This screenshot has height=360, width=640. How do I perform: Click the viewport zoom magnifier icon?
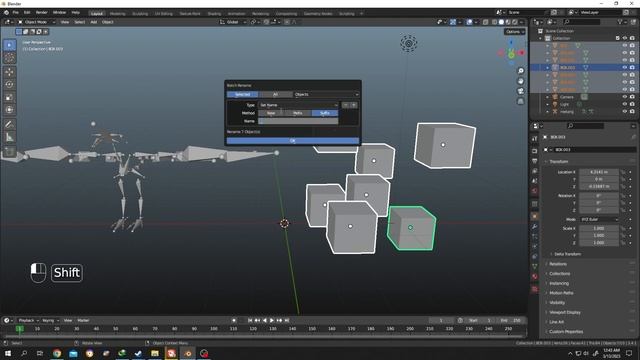click(520, 71)
